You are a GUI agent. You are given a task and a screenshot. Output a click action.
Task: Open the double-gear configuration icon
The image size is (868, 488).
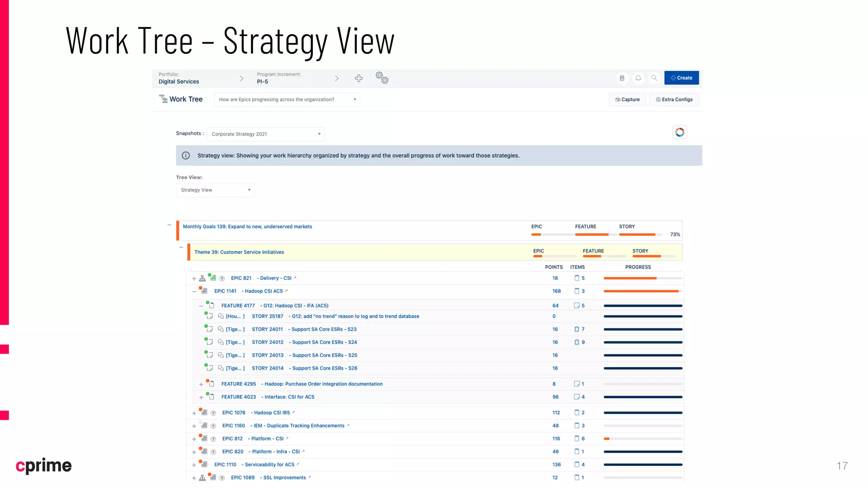382,78
